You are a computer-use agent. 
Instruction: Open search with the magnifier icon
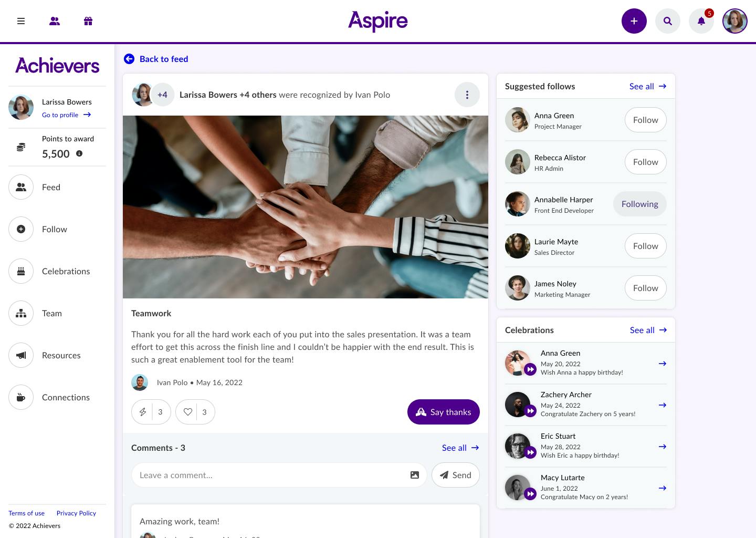coord(668,21)
